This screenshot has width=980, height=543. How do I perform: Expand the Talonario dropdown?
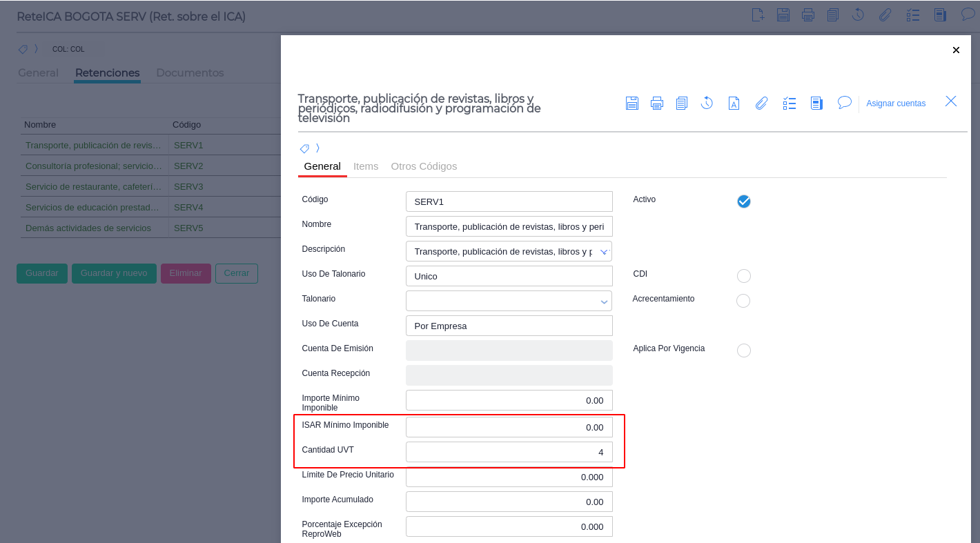[x=605, y=302]
